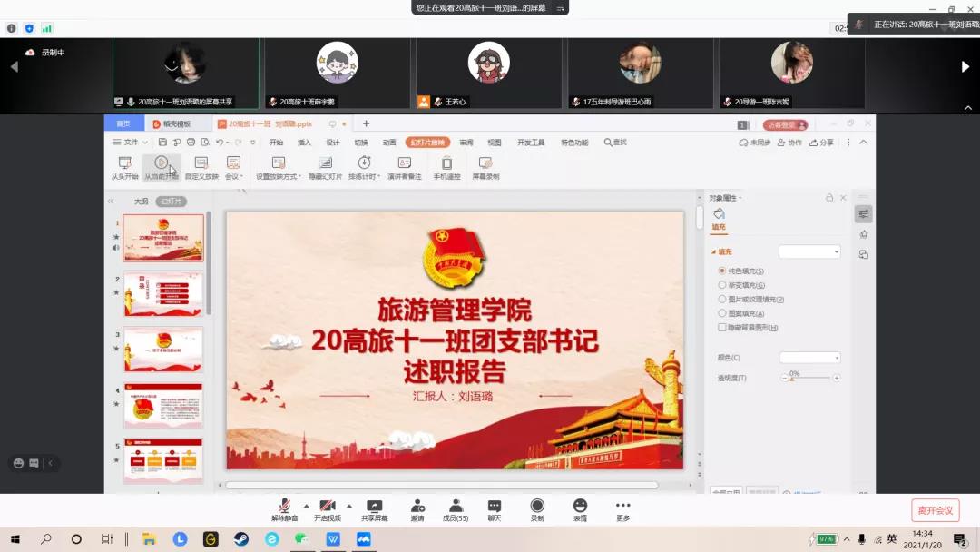Viewport: 980px width, 552px height.
Task: Open the 屏幕录制 screen recording tool
Action: pos(485,163)
